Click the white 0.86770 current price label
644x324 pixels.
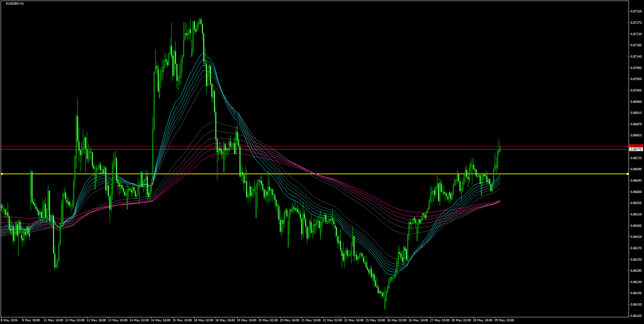click(x=636, y=149)
